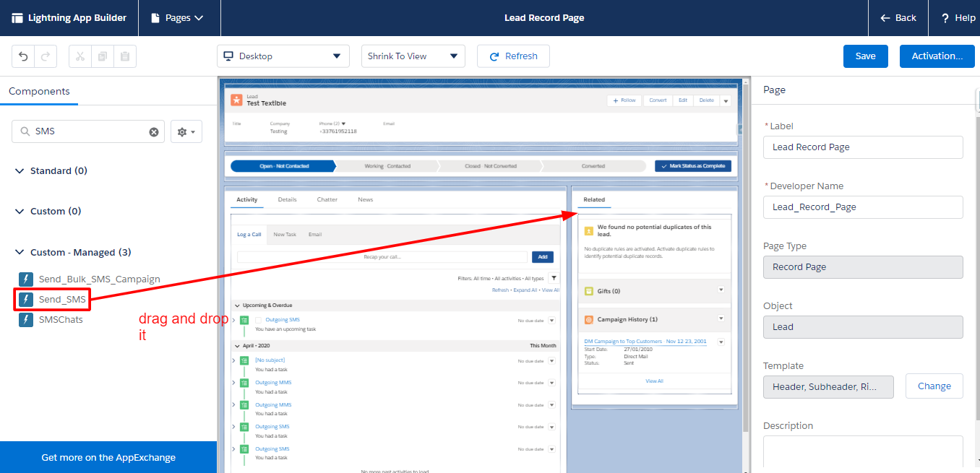Click Delete in the lead header

coord(706,100)
